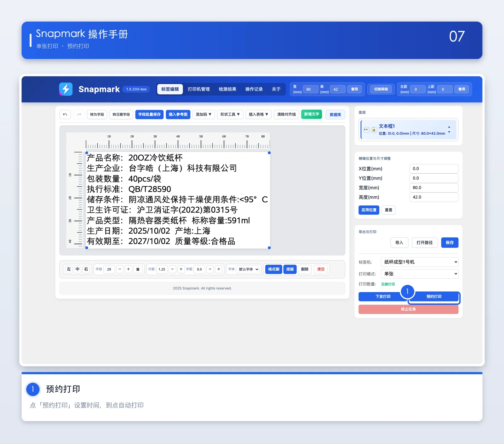Image resolution: width=504 pixels, height=444 pixels.
Task: Click the 切换网格 toggle button
Action: click(x=381, y=89)
